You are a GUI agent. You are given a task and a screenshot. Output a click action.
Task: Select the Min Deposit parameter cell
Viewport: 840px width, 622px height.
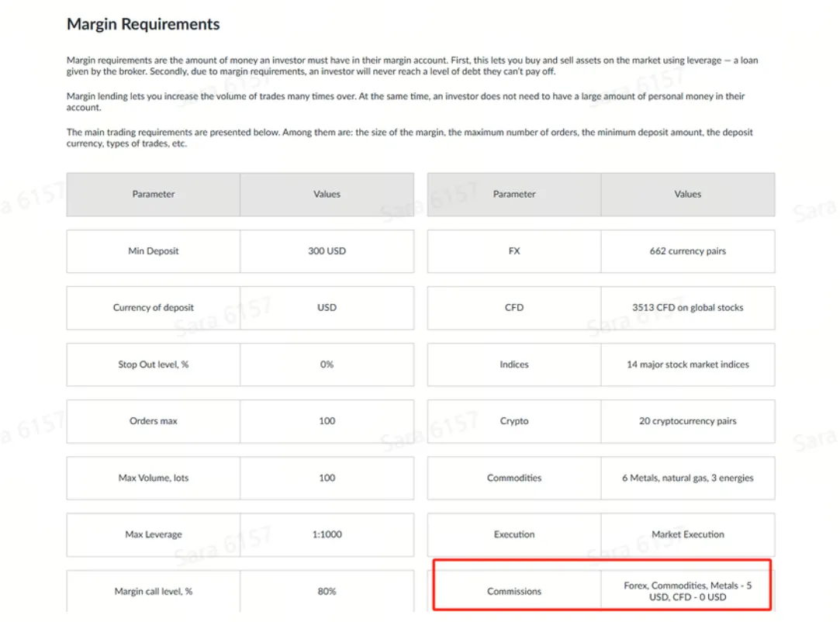(154, 251)
